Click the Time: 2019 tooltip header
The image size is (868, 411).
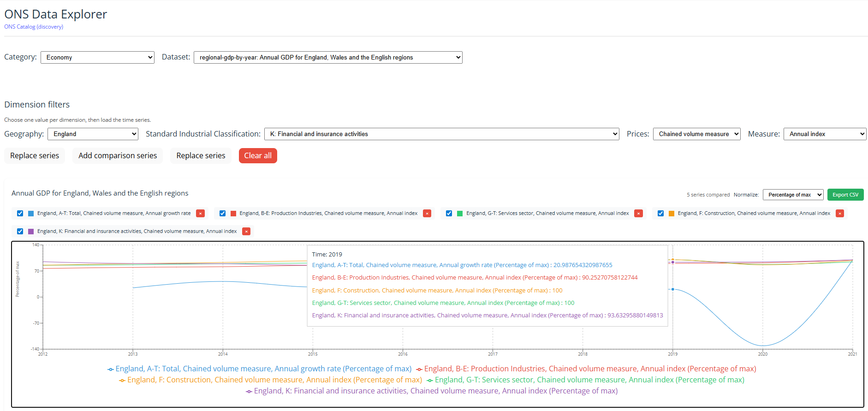(x=327, y=255)
